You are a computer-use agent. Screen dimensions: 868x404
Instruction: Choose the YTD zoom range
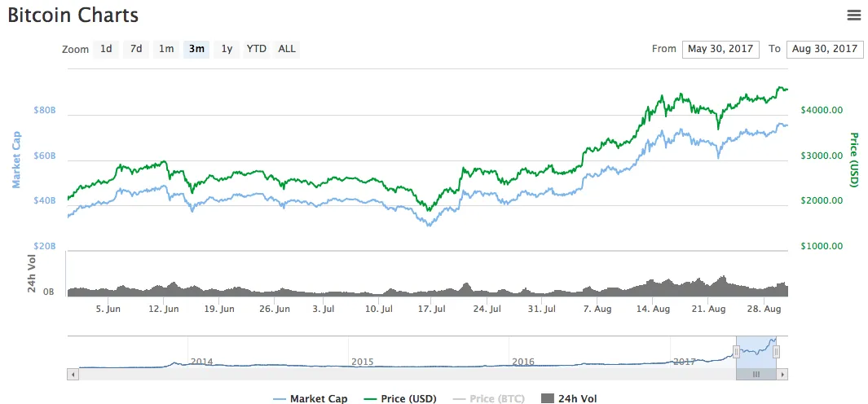pos(256,49)
